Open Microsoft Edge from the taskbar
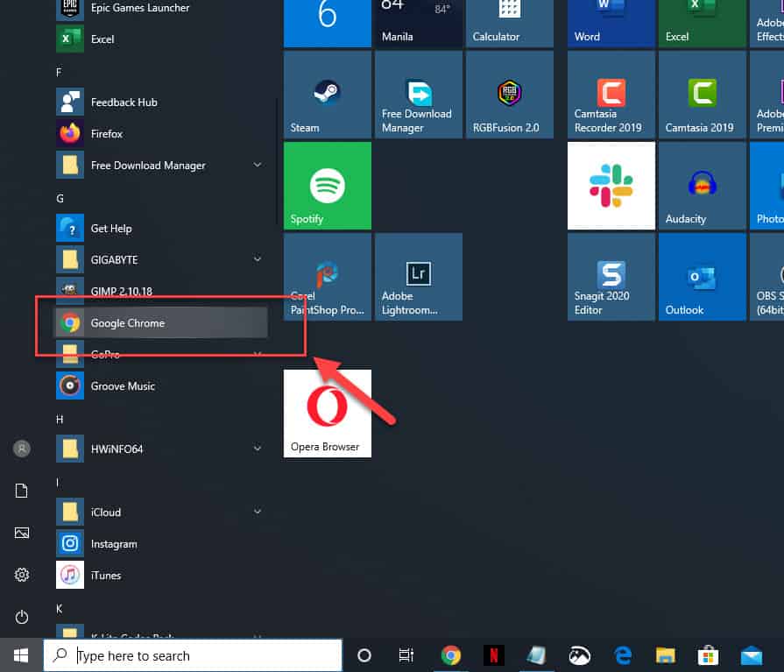This screenshot has width=784, height=672. point(623,655)
